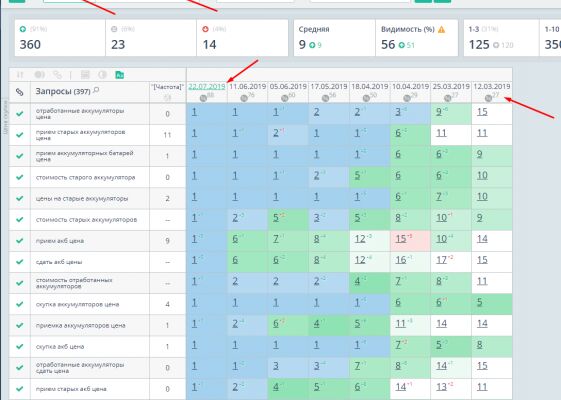This screenshot has width=561, height=400.
Task: Click query 'скупка акб цена'
Action: coord(60,347)
